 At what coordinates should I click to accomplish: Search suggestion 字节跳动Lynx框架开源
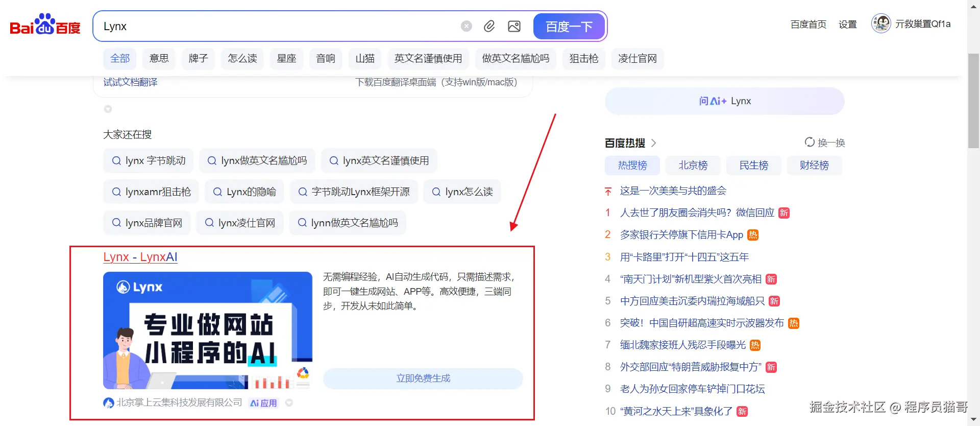[x=354, y=192]
